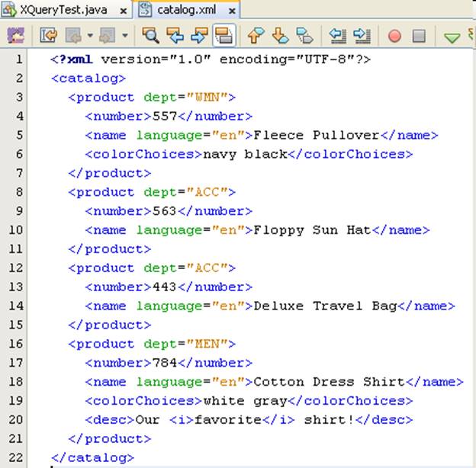Jump to the previous bookmark icon
This screenshot has width=476, height=468.
pyautogui.click(x=256, y=35)
